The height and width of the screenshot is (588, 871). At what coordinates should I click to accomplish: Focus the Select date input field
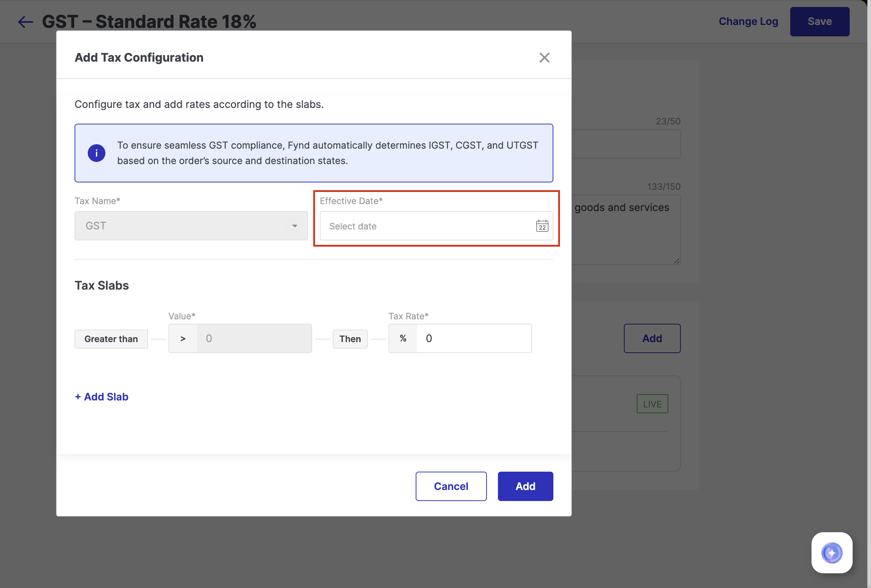click(x=427, y=226)
